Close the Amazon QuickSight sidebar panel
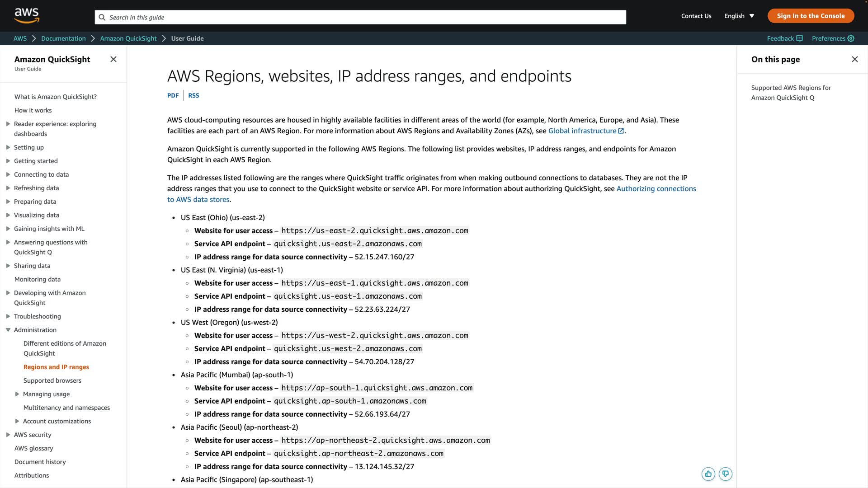Viewport: 868px width, 488px height. tap(113, 59)
